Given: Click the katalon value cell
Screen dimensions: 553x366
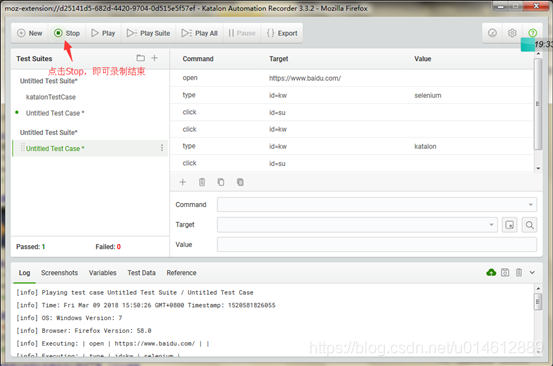Looking at the screenshot, I should [425, 146].
